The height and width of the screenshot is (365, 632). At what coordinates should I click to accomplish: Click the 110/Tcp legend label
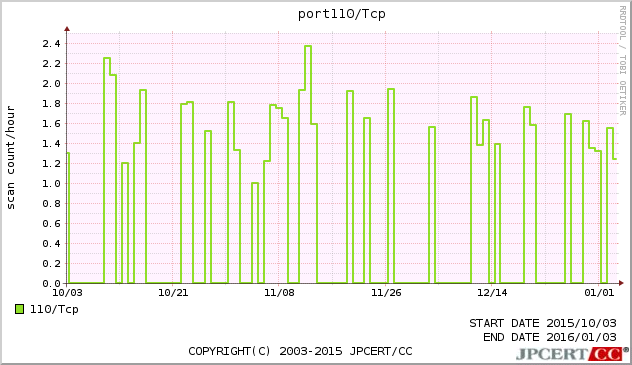tap(54, 309)
